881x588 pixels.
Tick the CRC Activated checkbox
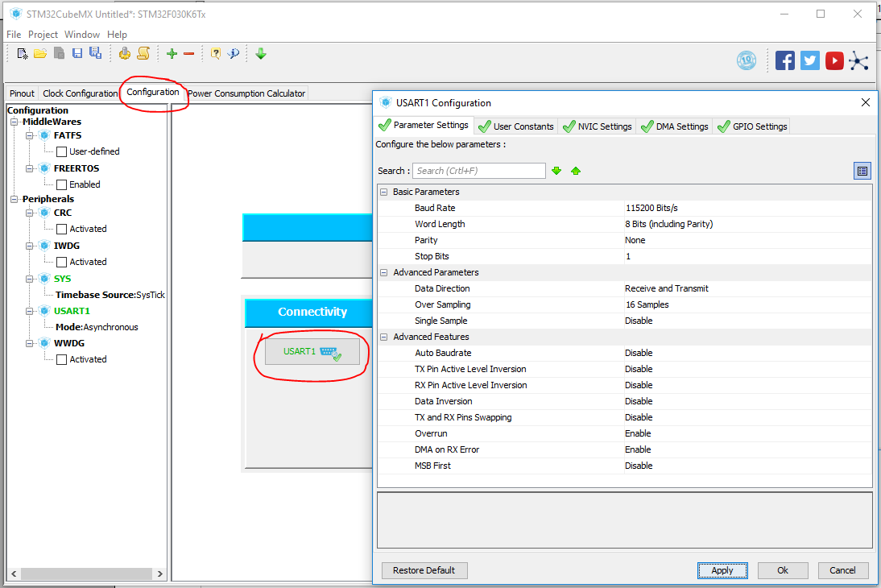click(62, 229)
